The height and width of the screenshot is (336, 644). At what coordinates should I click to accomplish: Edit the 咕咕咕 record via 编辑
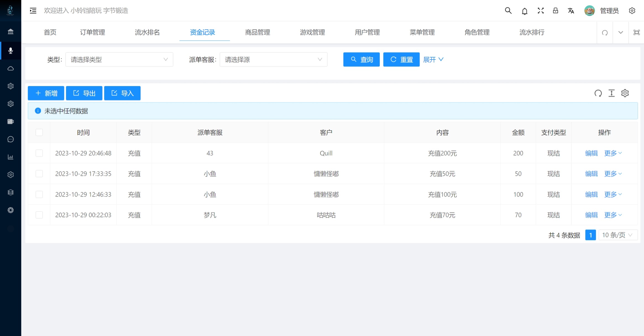coord(591,215)
